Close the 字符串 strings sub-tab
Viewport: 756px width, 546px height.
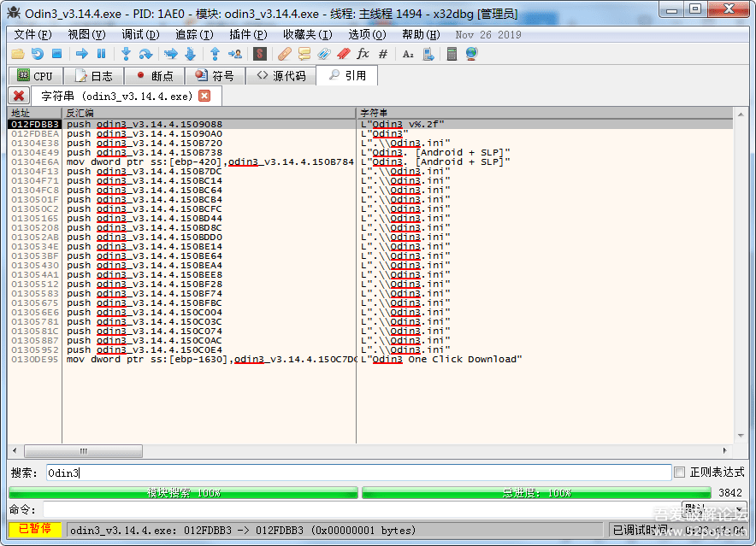tap(204, 96)
